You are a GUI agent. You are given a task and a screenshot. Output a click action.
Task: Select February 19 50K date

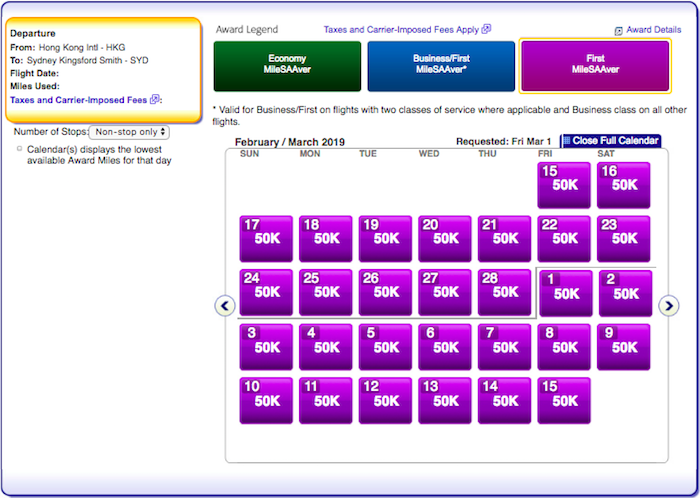coord(385,239)
